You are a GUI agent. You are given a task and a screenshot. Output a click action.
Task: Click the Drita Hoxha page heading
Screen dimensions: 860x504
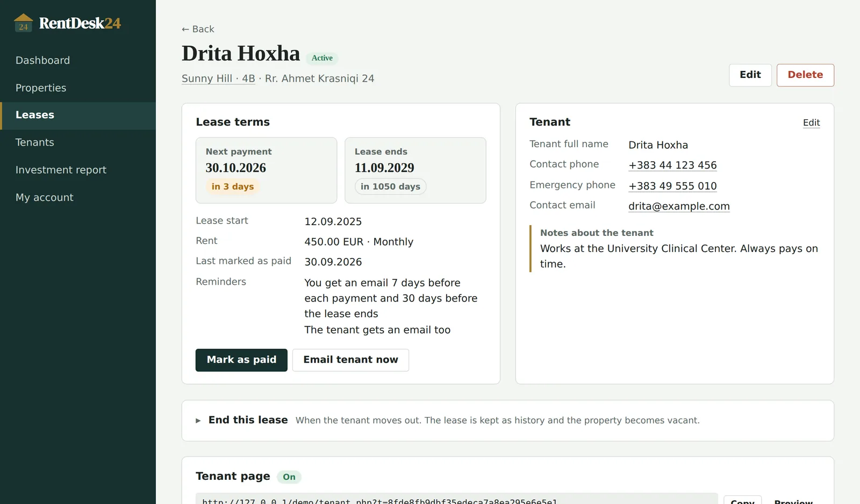click(x=241, y=53)
